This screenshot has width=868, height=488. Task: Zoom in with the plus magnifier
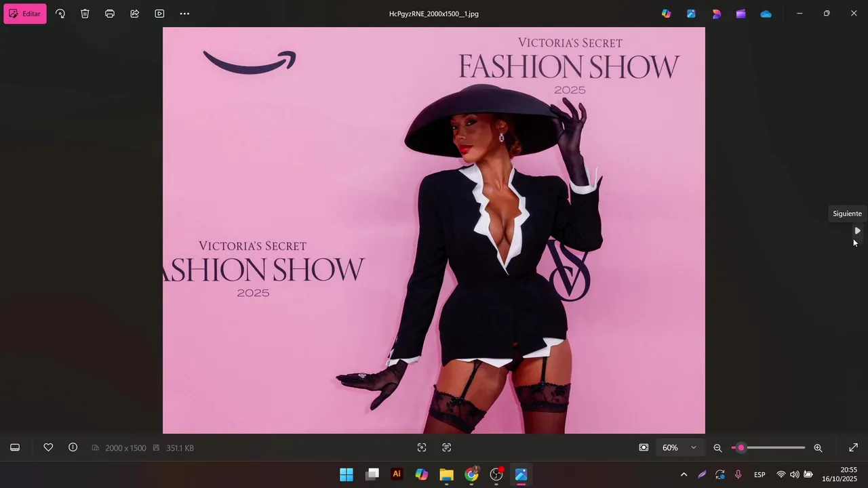click(x=818, y=448)
